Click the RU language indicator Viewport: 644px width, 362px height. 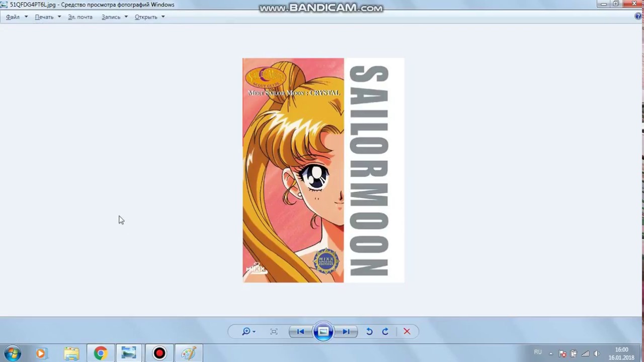coord(538,352)
